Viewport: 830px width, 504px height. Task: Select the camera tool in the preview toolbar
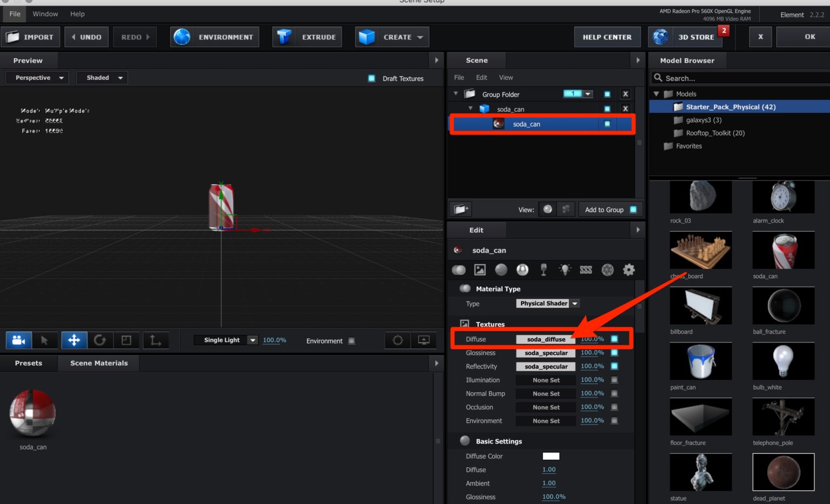point(18,340)
